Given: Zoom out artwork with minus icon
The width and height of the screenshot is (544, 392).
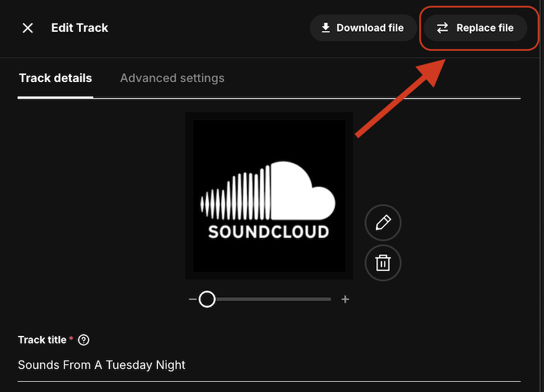Looking at the screenshot, I should tap(192, 299).
